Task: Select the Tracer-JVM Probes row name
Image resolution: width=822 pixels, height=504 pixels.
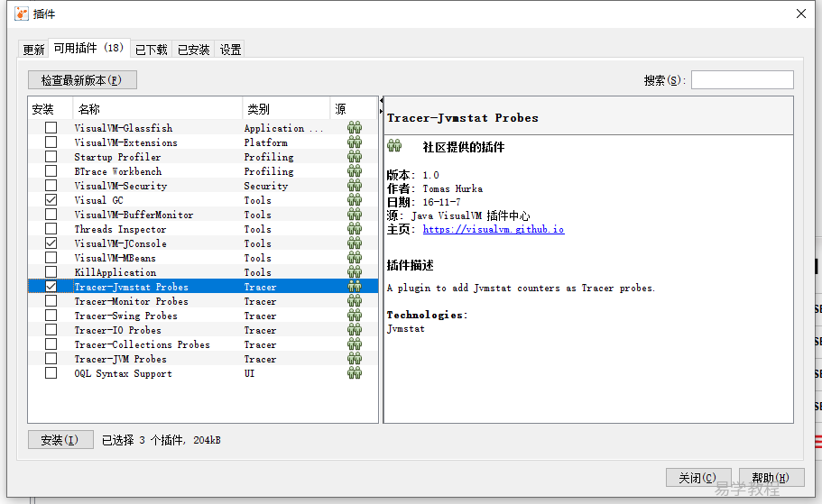Action: 121,359
